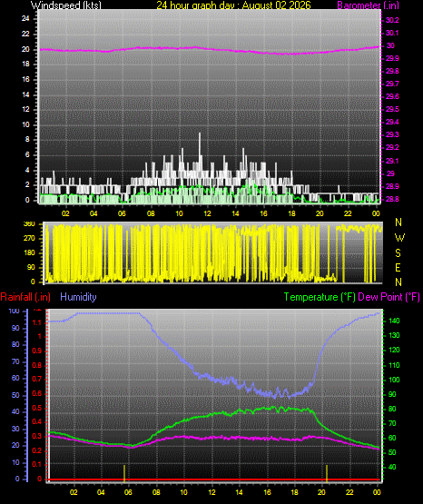Click rainfall axis value "1.1"
423x504 pixels.
pyautogui.click(x=37, y=322)
